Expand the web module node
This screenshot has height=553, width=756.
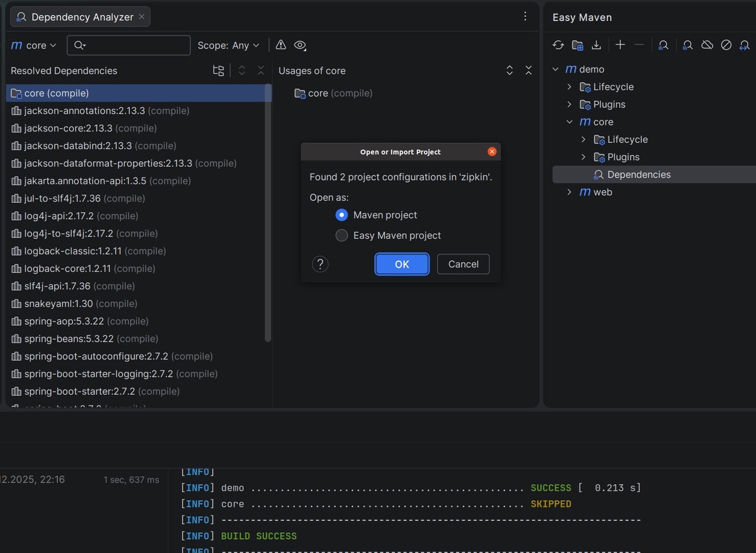(x=570, y=192)
